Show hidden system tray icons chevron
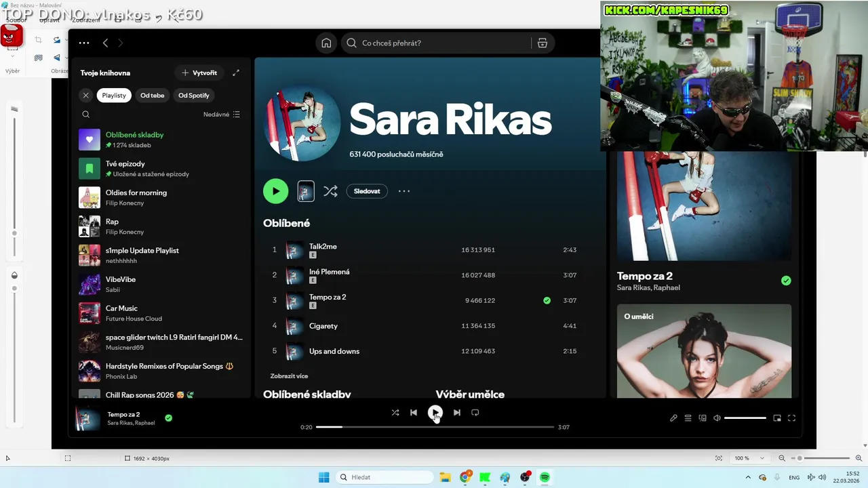Viewport: 868px width, 488px height. click(x=748, y=477)
